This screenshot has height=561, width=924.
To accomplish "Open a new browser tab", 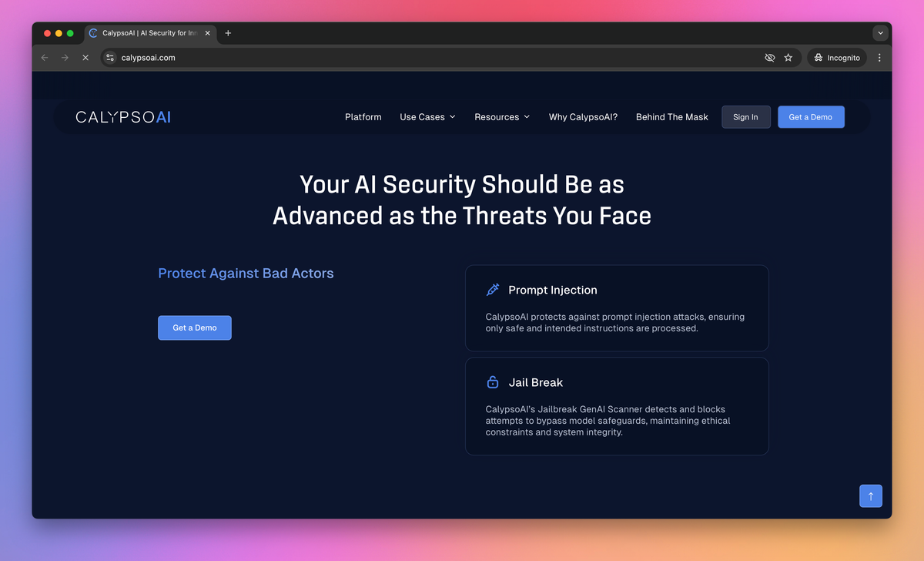I will tap(228, 33).
